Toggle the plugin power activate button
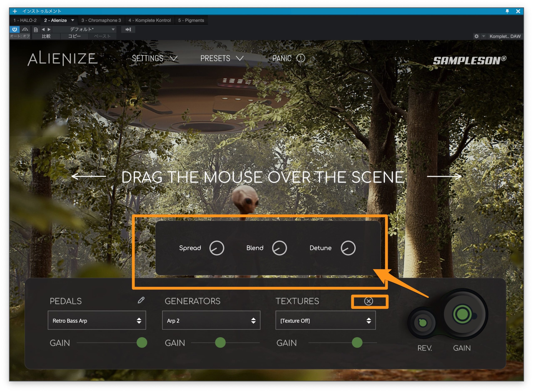 (x=15, y=29)
